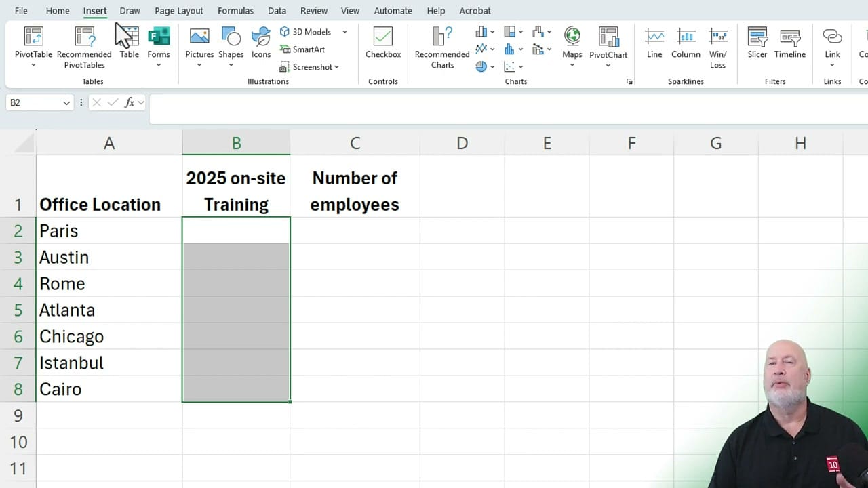This screenshot has height=488, width=868.
Task: Switch to the Formulas tab
Action: [235, 10]
